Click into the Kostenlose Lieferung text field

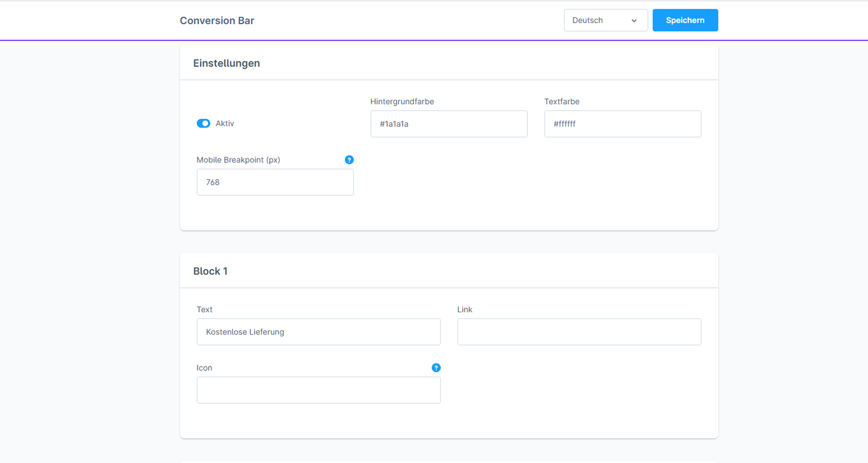pyautogui.click(x=318, y=332)
